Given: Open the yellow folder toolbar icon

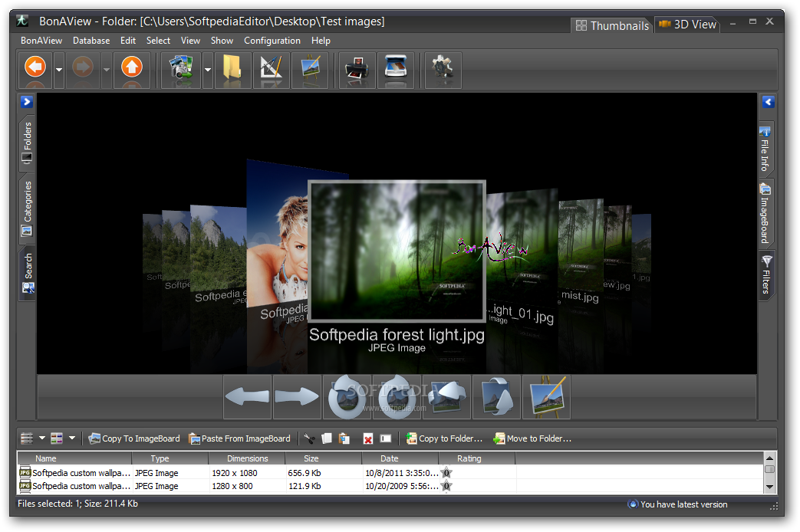Looking at the screenshot, I should coord(232,69).
